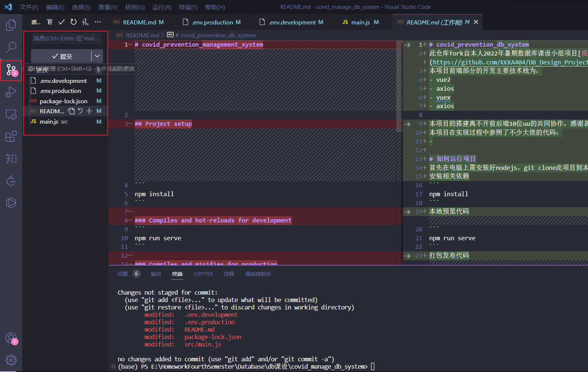
Task: Open the SCM more actions ellipsis
Action: 98,22
